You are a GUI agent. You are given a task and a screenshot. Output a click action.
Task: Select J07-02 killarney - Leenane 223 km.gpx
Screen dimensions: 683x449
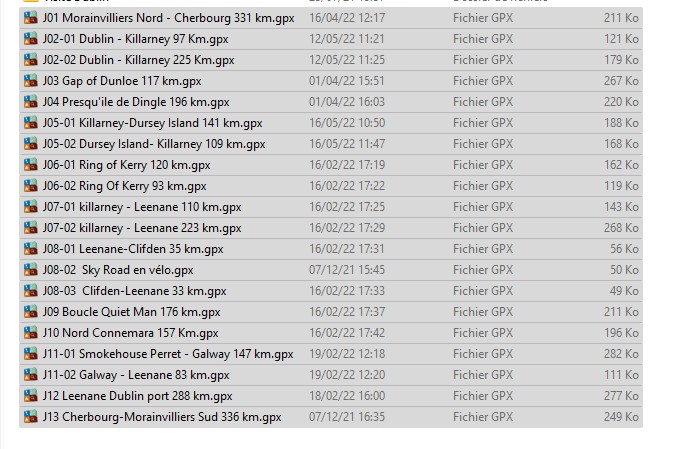[331, 228]
